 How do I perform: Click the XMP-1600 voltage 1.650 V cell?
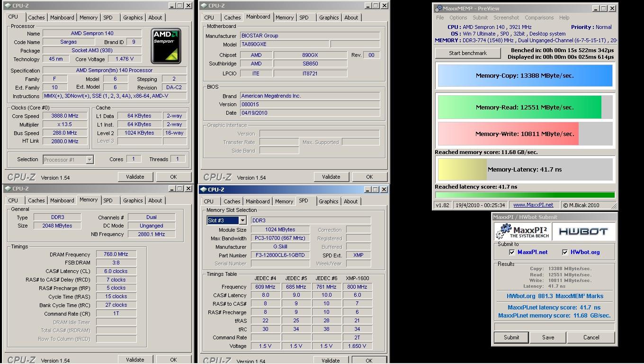(357, 346)
